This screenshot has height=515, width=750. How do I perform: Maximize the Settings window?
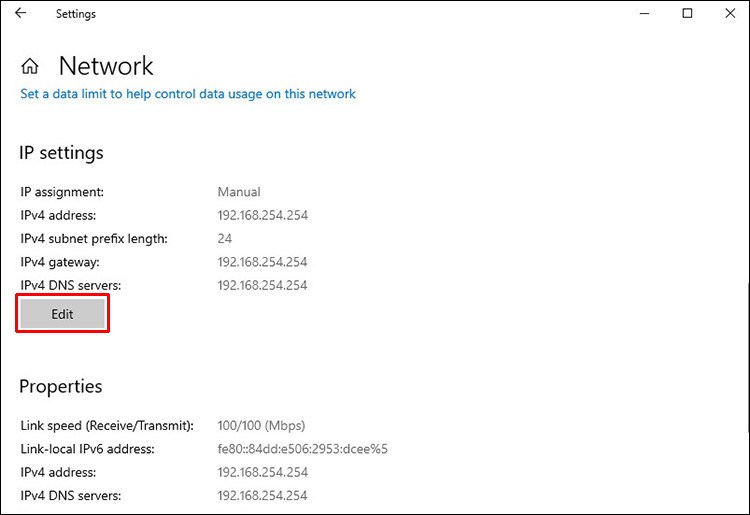tap(687, 14)
